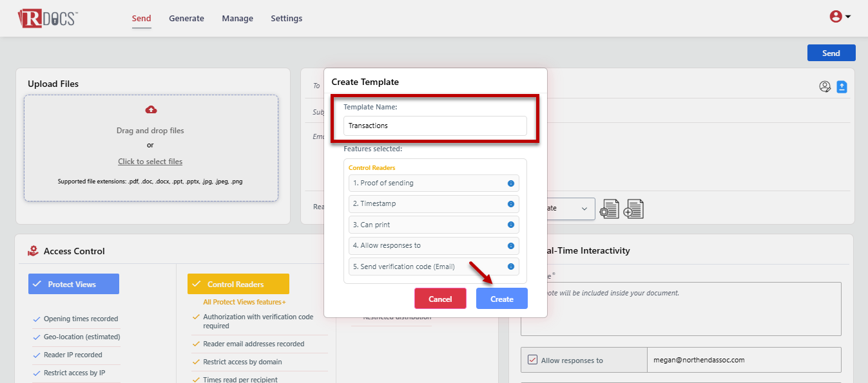
Task: Click the Click to select files link
Action: [x=150, y=162]
